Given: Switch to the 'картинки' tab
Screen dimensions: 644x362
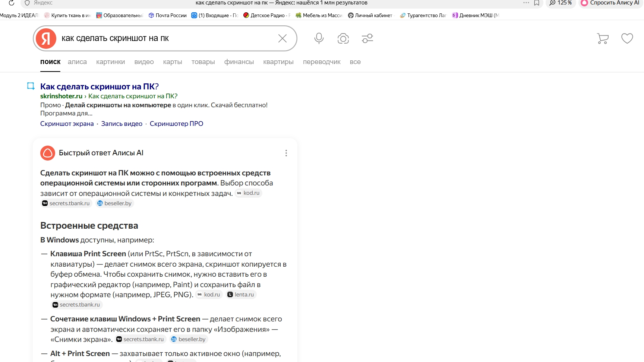Looking at the screenshot, I should tap(110, 62).
